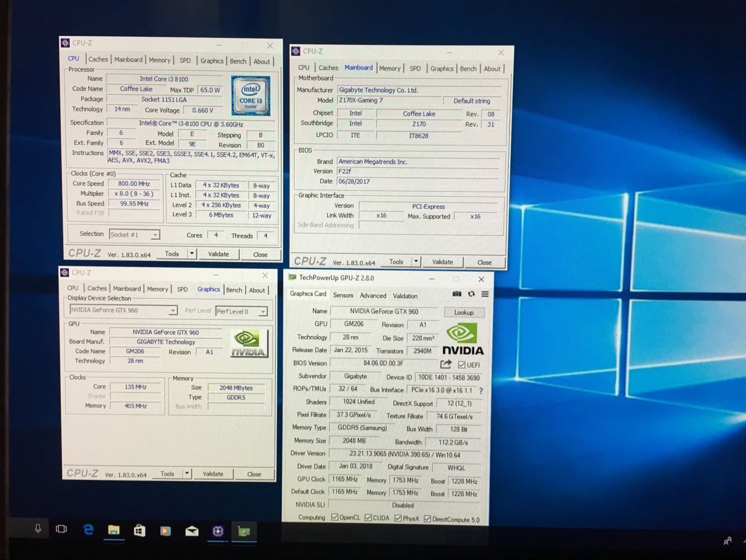Toggle the DirectCompute 5.0 checkbox
The image size is (746, 560).
[427, 519]
